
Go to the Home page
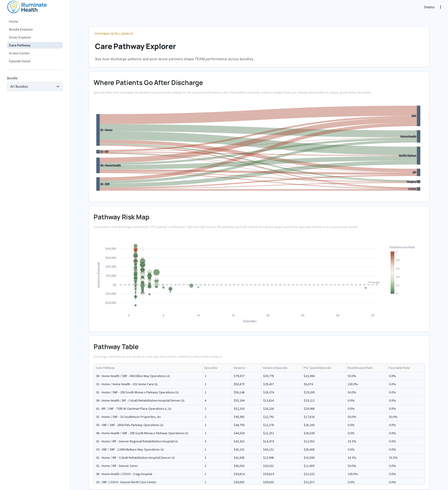click(x=35, y=21)
